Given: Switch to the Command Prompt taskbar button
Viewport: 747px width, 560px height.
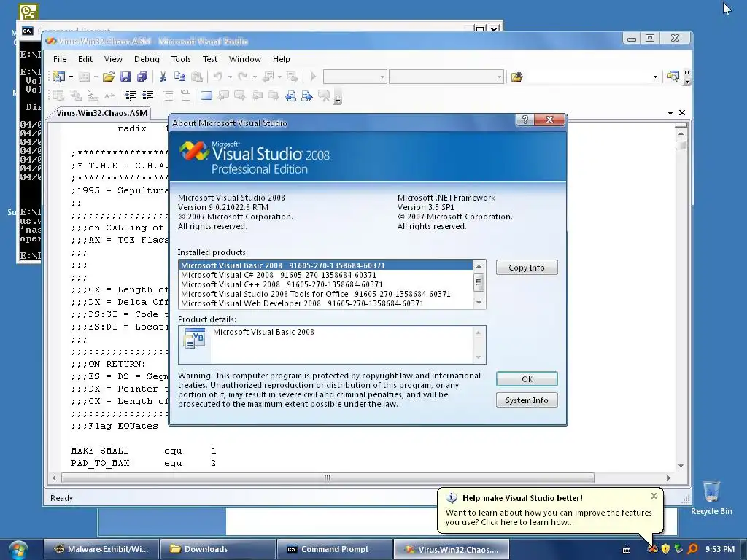Looking at the screenshot, I should (334, 549).
